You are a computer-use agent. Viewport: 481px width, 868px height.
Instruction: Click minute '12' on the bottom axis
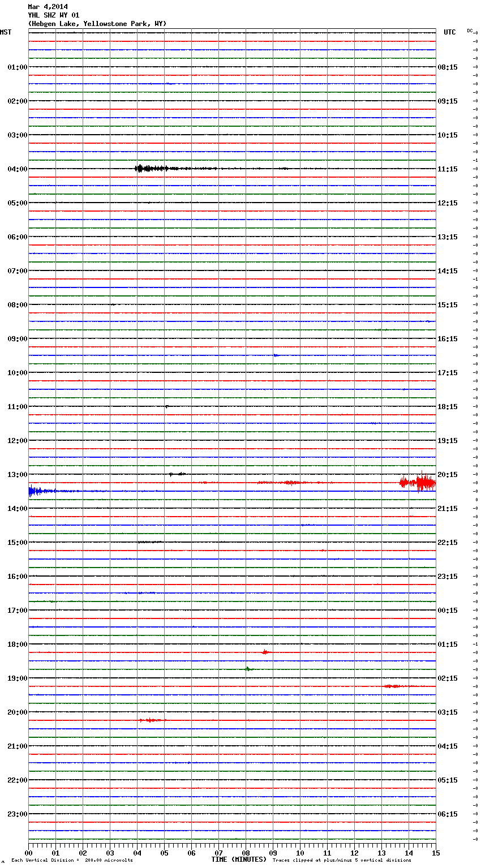(354, 853)
